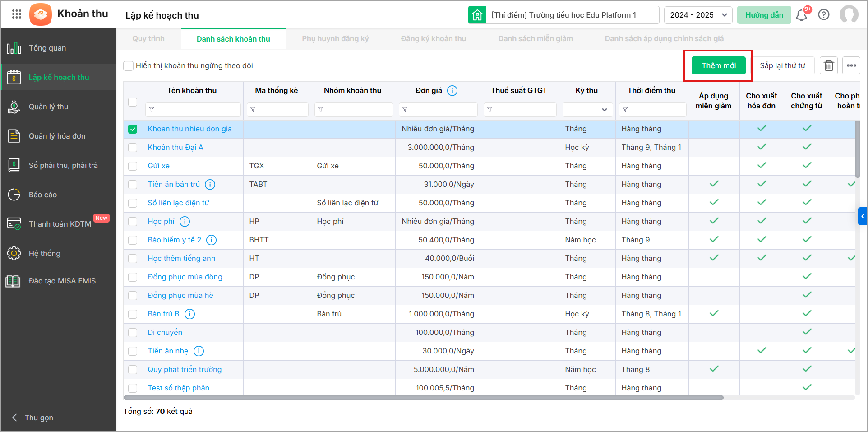Click the trash delete icon
The image size is (868, 432).
click(x=829, y=66)
